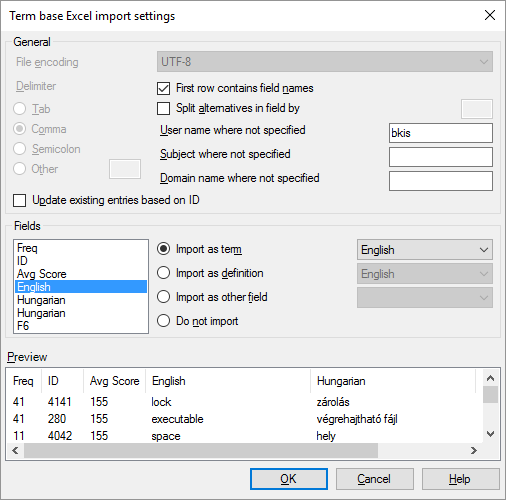Choose Import as other field option
The height and width of the screenshot is (500, 506).
[x=163, y=297]
